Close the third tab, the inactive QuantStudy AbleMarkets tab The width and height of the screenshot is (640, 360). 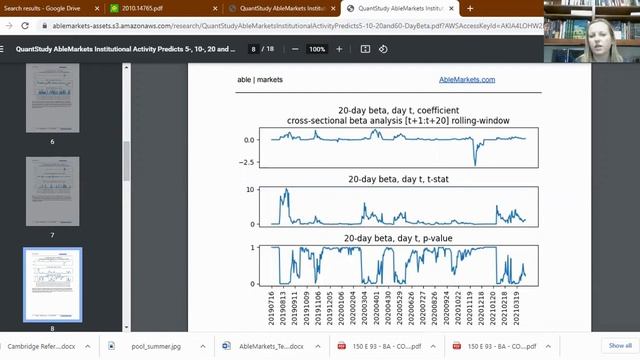click(x=333, y=8)
